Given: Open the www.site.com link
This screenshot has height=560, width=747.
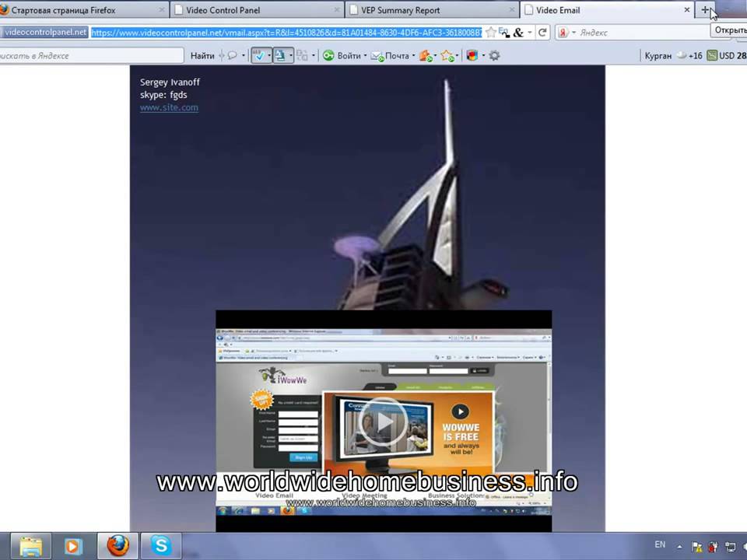Looking at the screenshot, I should pos(169,107).
